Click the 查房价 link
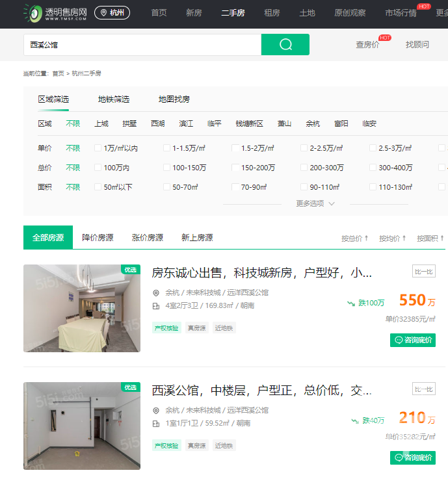Viewport: 448px width, 477px height. (x=367, y=45)
